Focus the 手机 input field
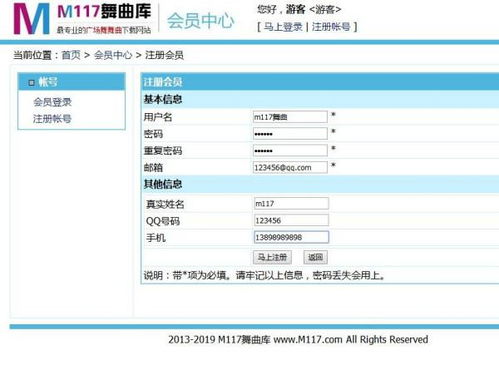 tap(291, 237)
